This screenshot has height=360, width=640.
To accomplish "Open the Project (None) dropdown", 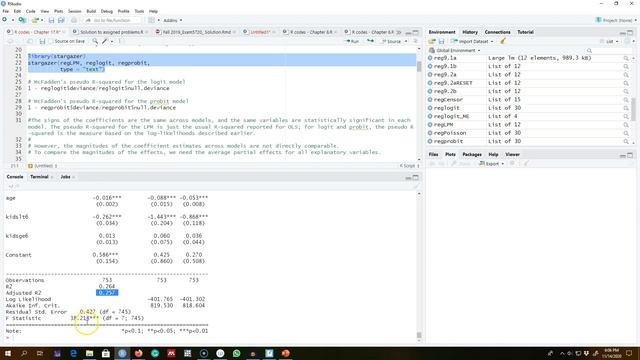I will [616, 20].
